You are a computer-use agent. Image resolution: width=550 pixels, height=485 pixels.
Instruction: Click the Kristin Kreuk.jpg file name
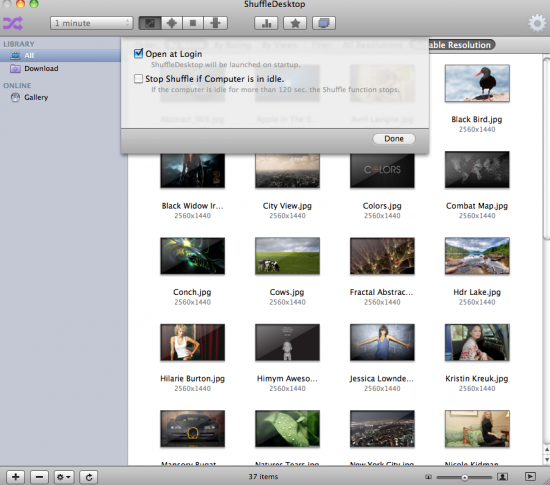pos(477,378)
